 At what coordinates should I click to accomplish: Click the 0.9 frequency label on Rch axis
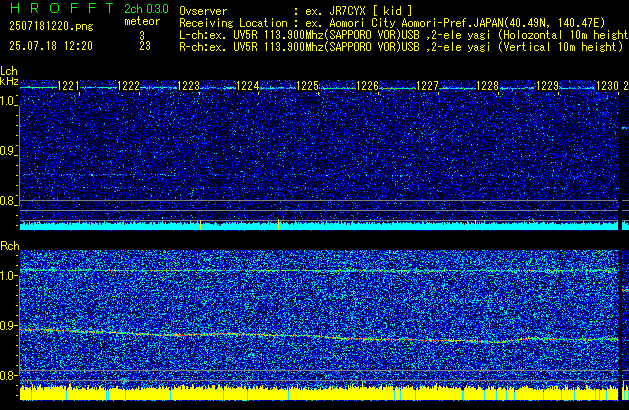(x=8, y=325)
